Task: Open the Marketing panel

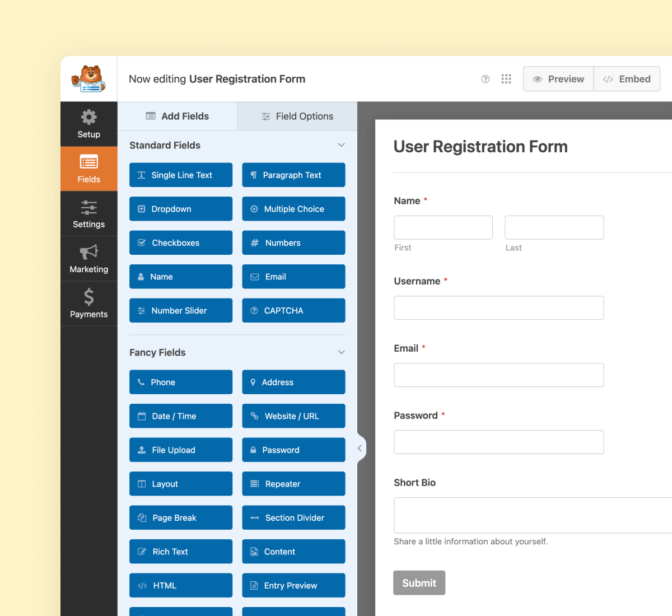Action: click(88, 258)
